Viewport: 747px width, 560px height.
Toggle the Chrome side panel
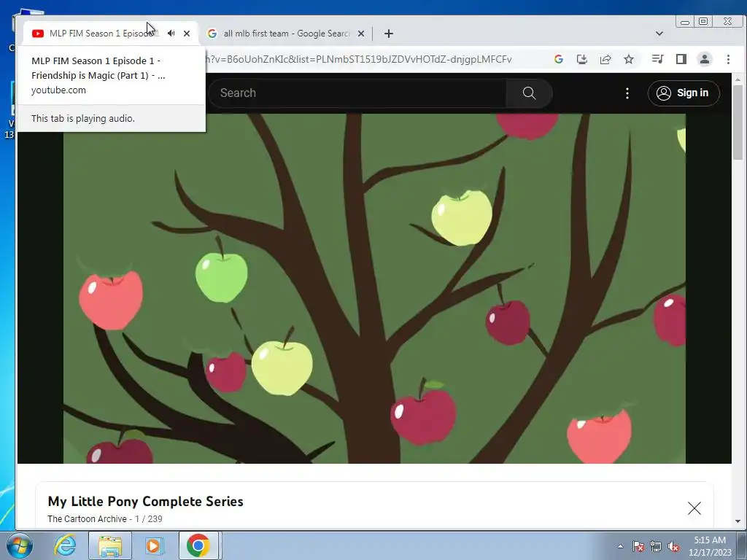tap(681, 59)
